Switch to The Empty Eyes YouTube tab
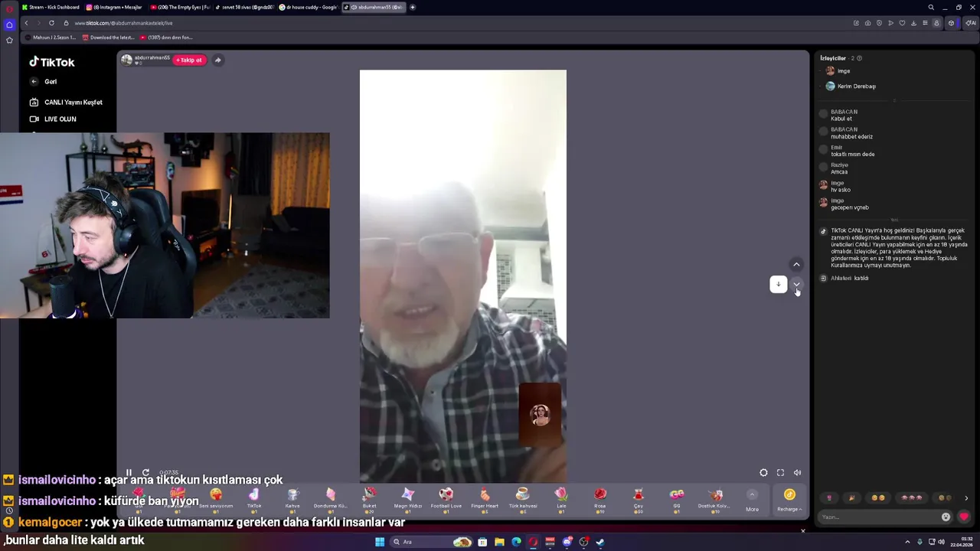Image resolution: width=980 pixels, height=551 pixels. pyautogui.click(x=180, y=7)
